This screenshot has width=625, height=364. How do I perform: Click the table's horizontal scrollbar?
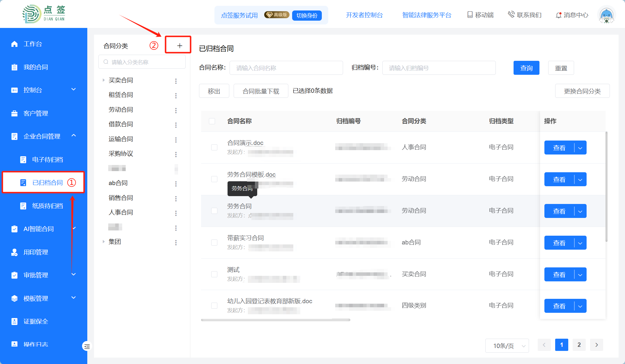click(x=275, y=320)
